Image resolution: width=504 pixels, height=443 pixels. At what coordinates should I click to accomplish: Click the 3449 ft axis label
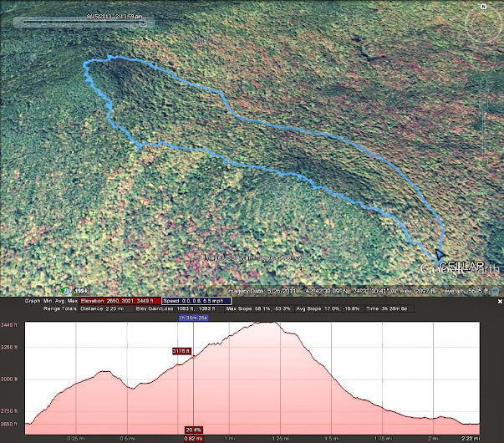pos(8,325)
